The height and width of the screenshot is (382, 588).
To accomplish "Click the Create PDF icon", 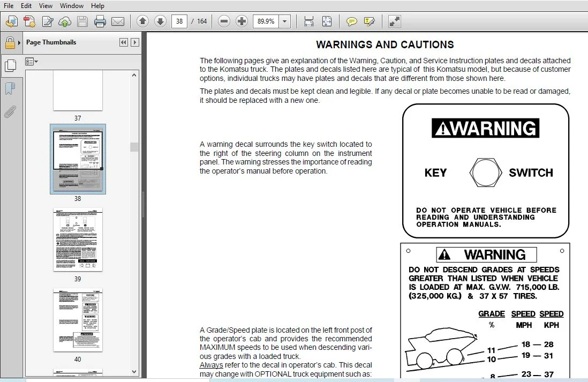I will [x=29, y=21].
